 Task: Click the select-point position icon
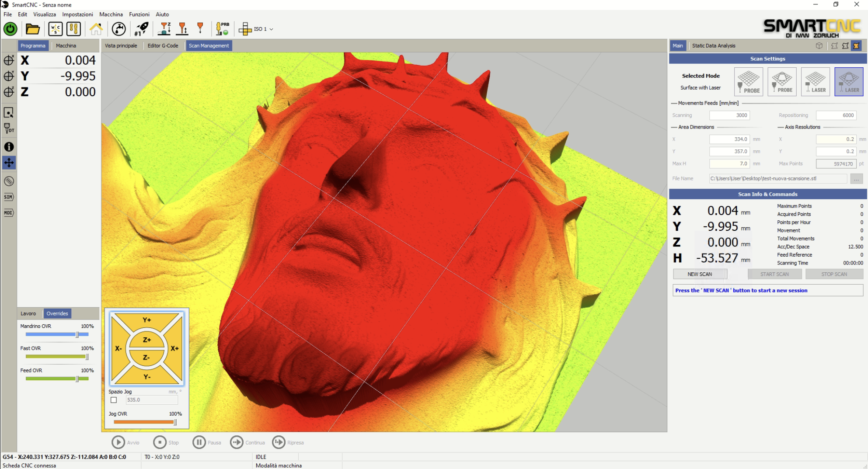[9, 113]
